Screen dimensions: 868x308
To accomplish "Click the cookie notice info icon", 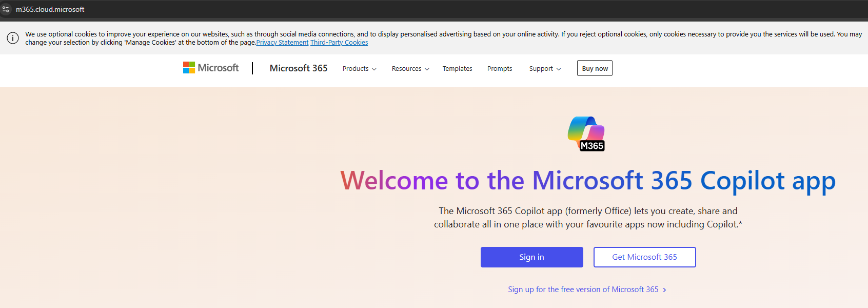I will pyautogui.click(x=13, y=38).
